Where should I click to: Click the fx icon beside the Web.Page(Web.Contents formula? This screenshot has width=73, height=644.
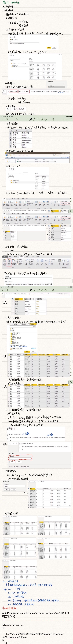tap(4, 91)
